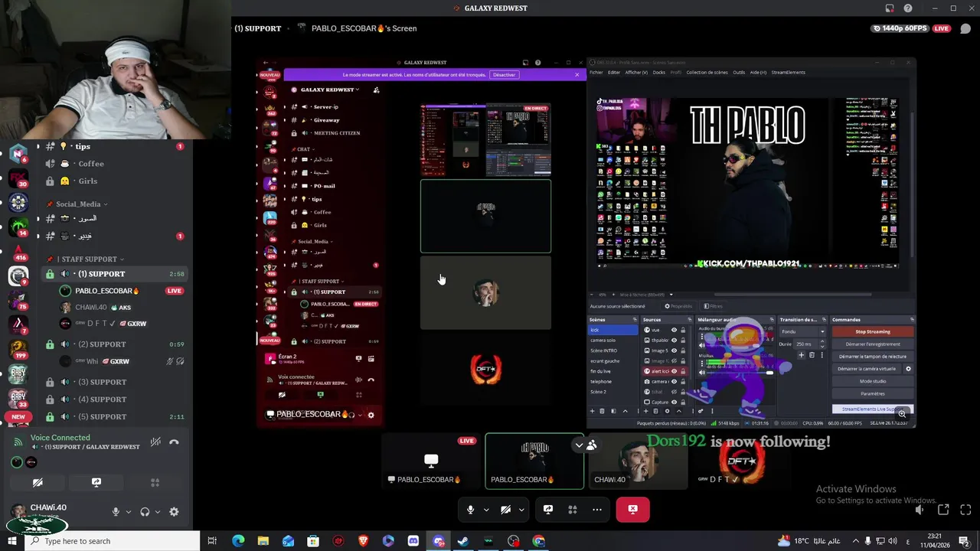This screenshot has width=980, height=551.
Task: Open activities icon in call control bar
Action: point(572,510)
